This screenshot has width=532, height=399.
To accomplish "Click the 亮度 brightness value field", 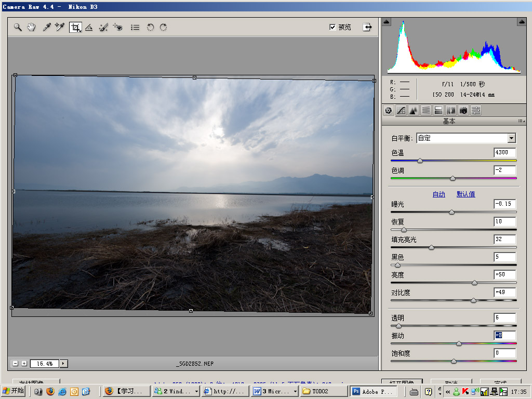I will 505,274.
